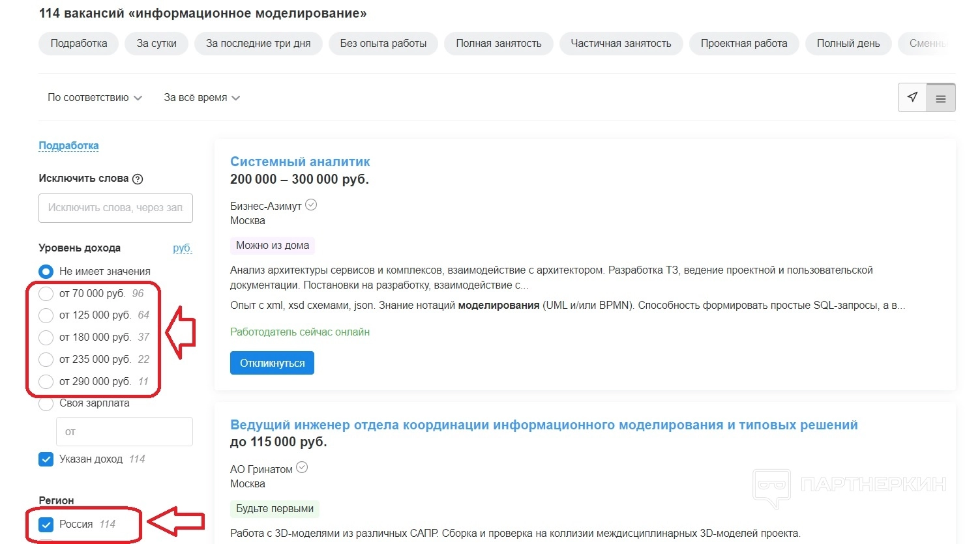Image resolution: width=980 pixels, height=544 pixels.
Task: Click the custom salary от input field
Action: pyautogui.click(x=125, y=432)
